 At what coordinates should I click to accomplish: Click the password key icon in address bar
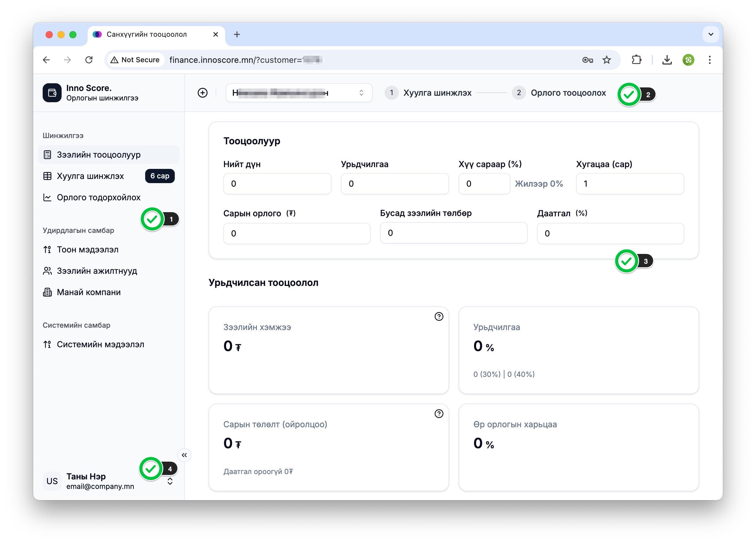587,60
